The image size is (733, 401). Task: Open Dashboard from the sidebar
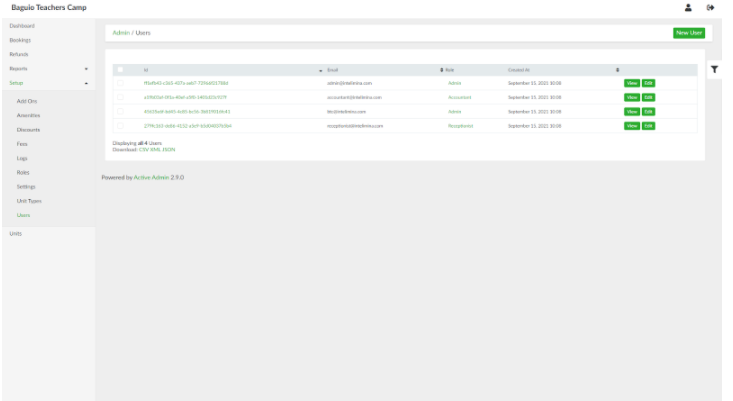coord(22,25)
